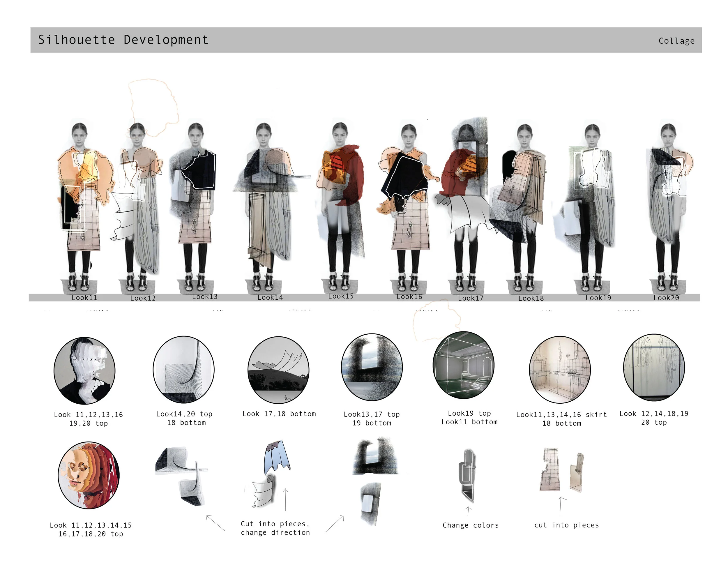
Task: Click the Look15 label text
Action: pos(341,296)
